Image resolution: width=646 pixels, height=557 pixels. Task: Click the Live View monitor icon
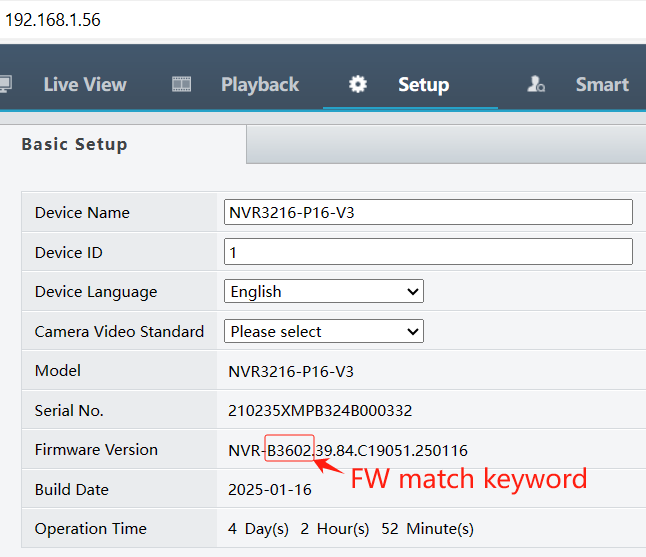tap(5, 84)
